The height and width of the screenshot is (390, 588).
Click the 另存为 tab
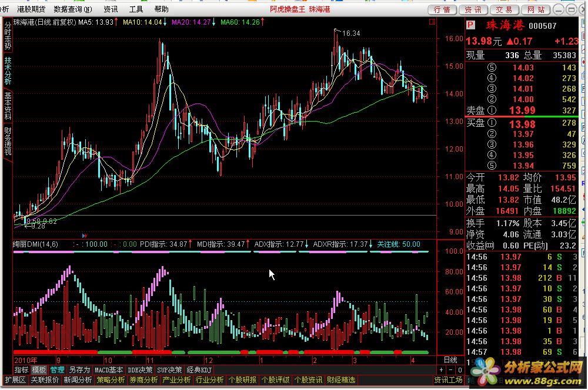[x=79, y=370]
